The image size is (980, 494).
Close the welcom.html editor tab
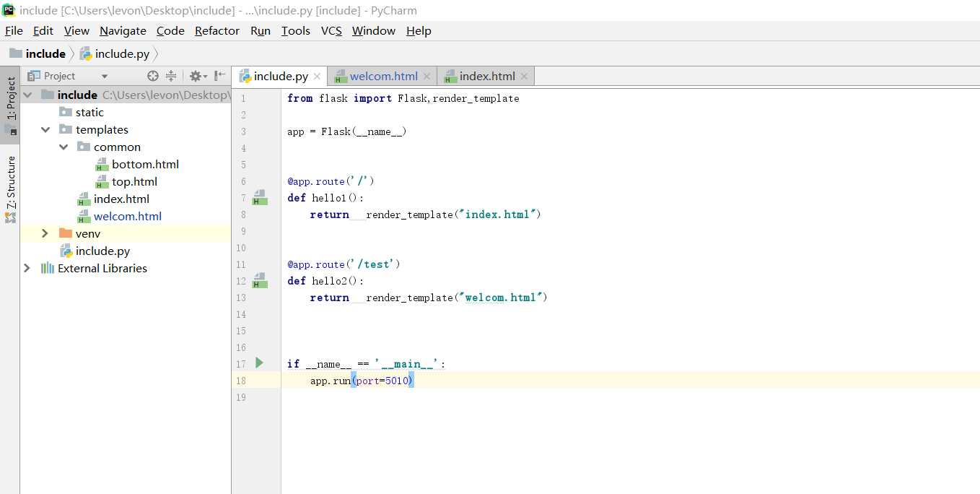(x=426, y=76)
